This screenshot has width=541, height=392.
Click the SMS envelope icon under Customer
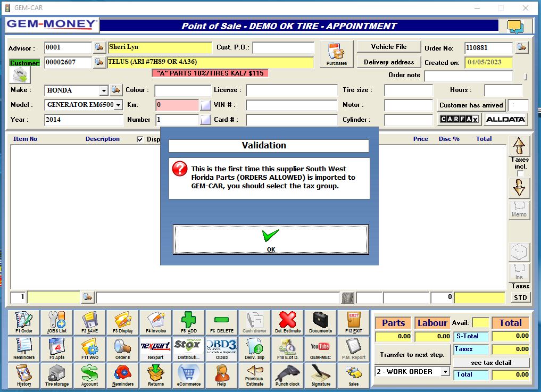coord(20,75)
